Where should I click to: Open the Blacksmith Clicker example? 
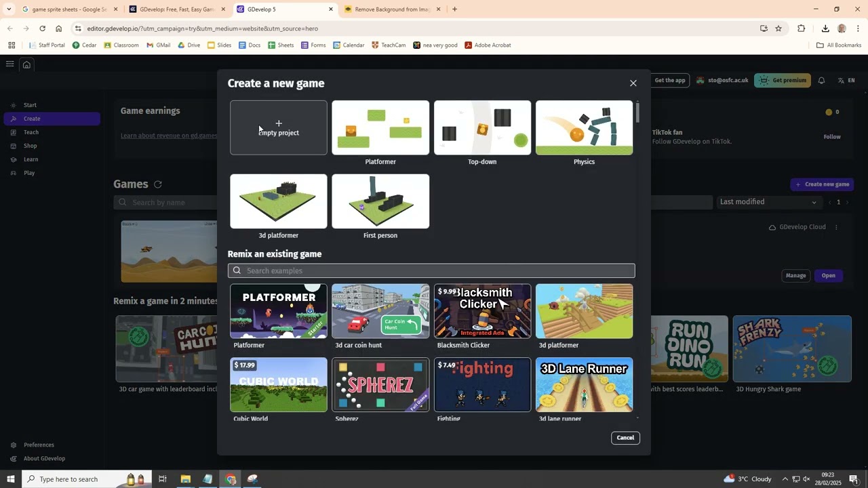point(482,311)
